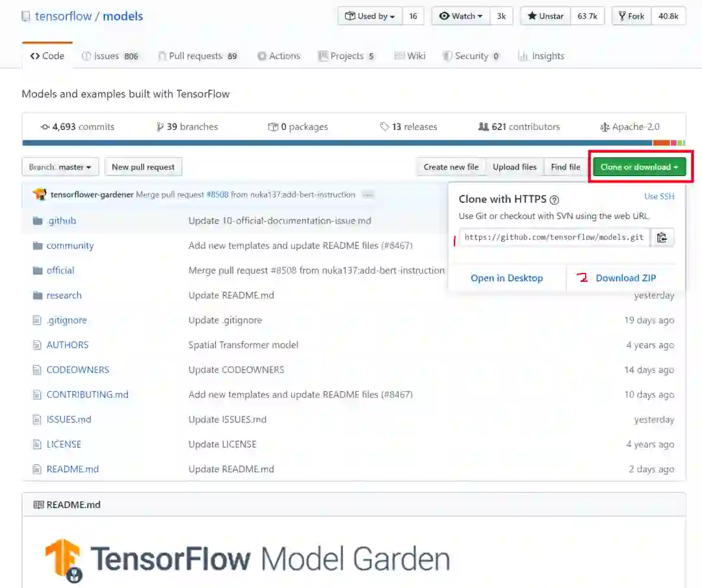Screen dimensions: 702x588
Task: Click the repository book icon beside tensorflow
Action: [25, 16]
